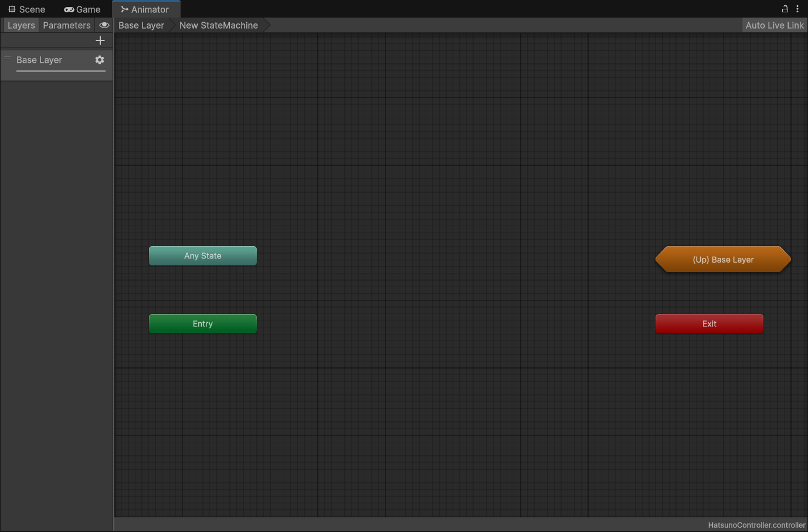808x532 pixels.
Task: Select the Any State node
Action: point(203,256)
